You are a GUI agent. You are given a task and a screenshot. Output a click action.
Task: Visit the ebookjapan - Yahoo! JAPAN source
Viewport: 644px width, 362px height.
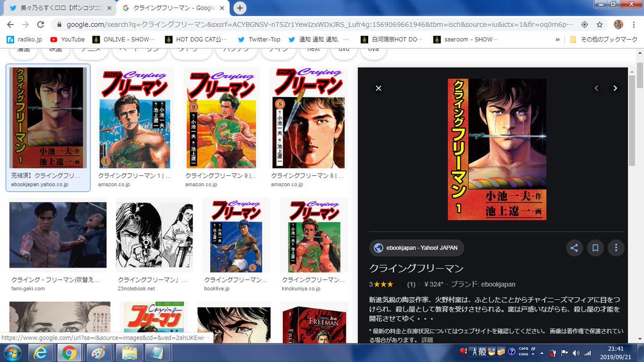click(x=417, y=248)
